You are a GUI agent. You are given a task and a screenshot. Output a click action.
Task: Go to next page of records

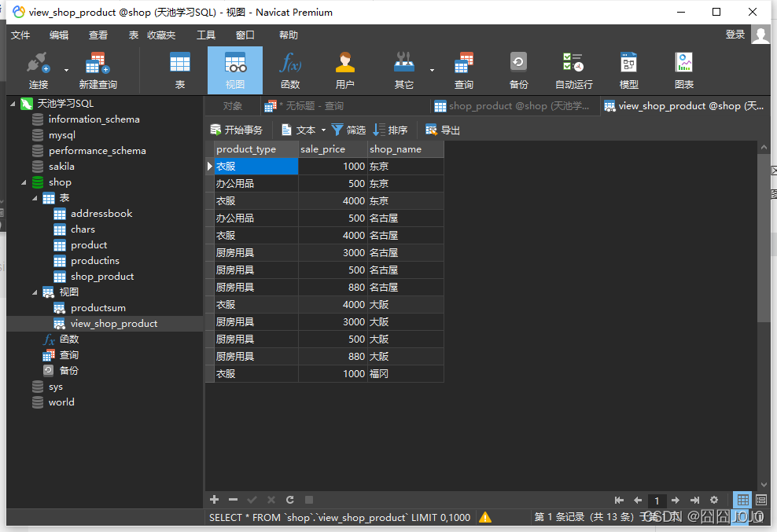point(676,501)
